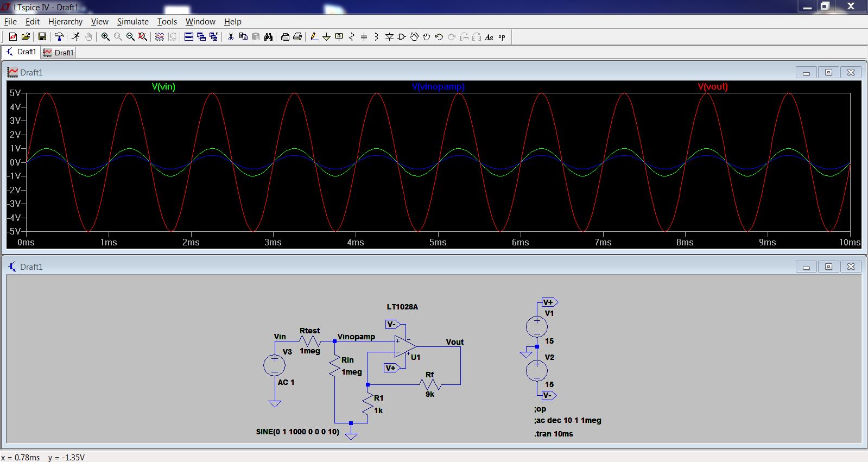Screen dimensions: 868x462
Task: Click the Zoom Full Extents icon
Action: 143,37
